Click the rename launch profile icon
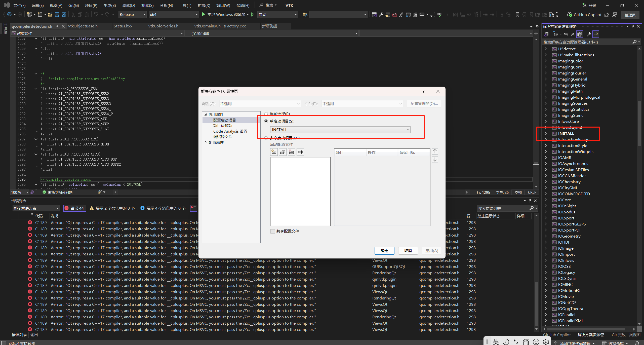Viewport: 644px width, 345px height. click(x=300, y=152)
